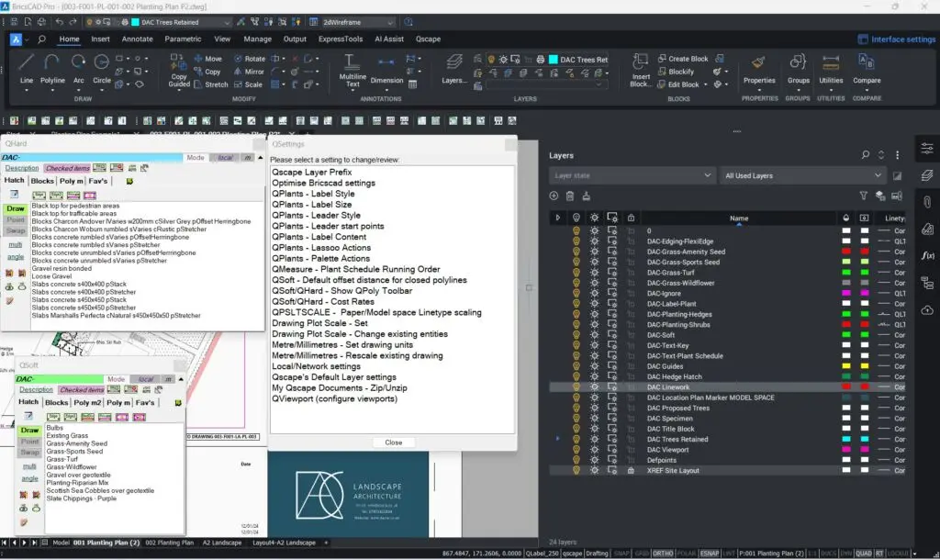Toggle visibility bulb for DAC-Grass-Turf layer
The height and width of the screenshot is (560, 940).
(x=576, y=273)
